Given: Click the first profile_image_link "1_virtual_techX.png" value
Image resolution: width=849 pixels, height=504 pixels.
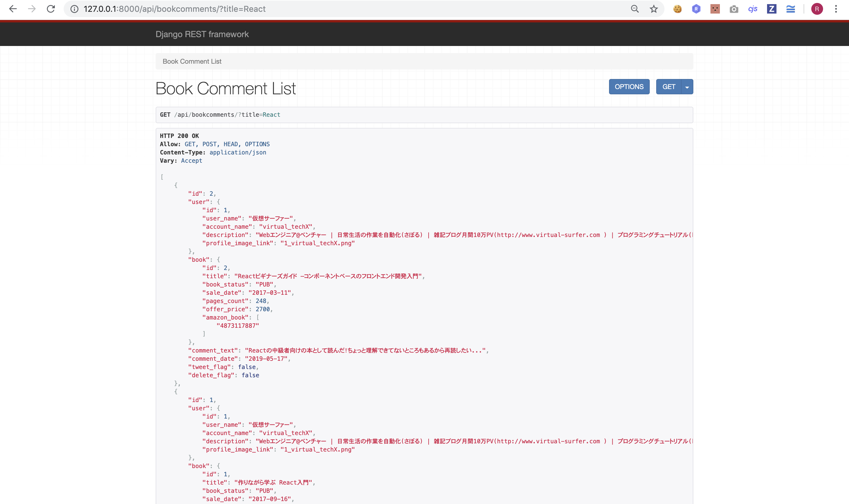Looking at the screenshot, I should pyautogui.click(x=317, y=243).
